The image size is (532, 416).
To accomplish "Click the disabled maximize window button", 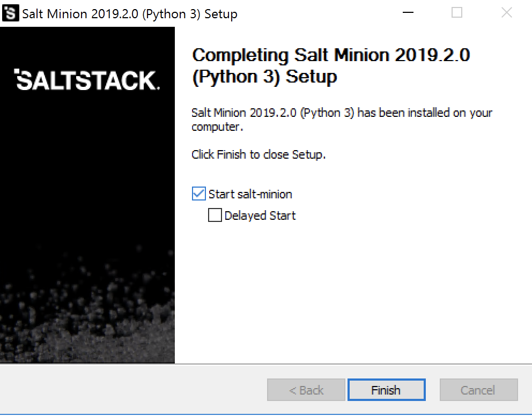I will (x=457, y=12).
